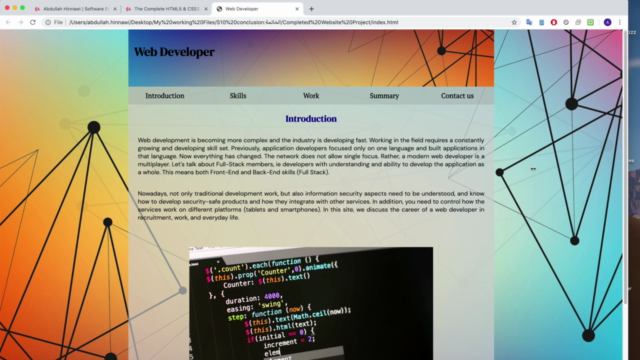
Task: Click the blue page extension icon
Action: click(x=541, y=22)
